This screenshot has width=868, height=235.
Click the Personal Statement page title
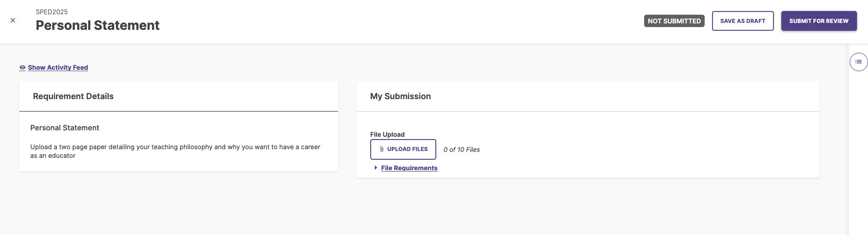[x=98, y=25]
